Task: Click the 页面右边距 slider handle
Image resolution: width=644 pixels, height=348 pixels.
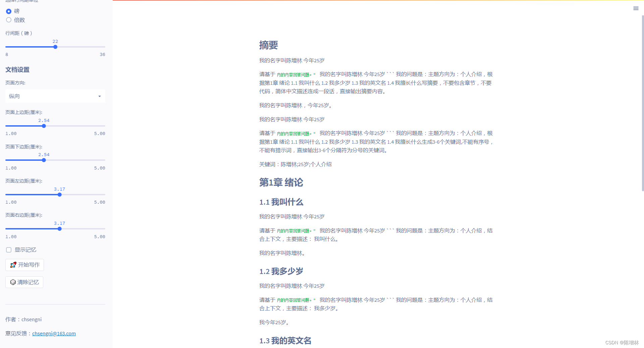Action: pos(60,229)
